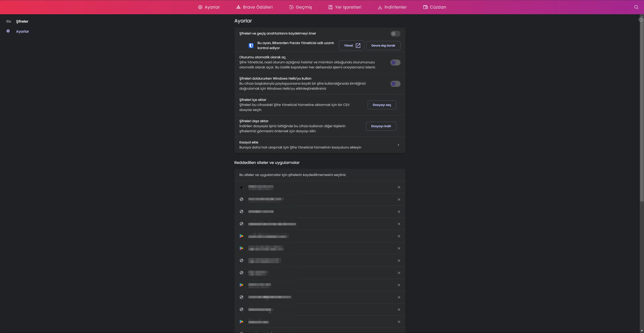Open the İndirilenler tab

[x=392, y=7]
